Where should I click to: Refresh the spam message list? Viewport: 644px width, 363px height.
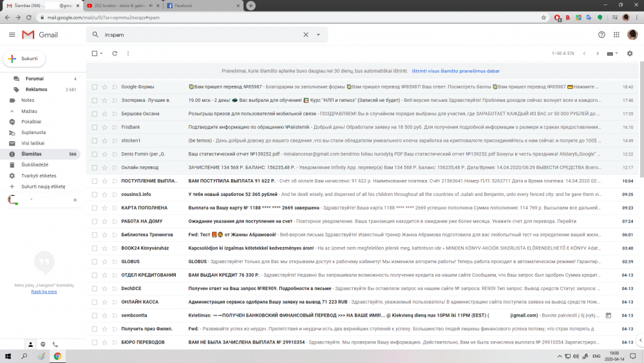click(x=115, y=54)
